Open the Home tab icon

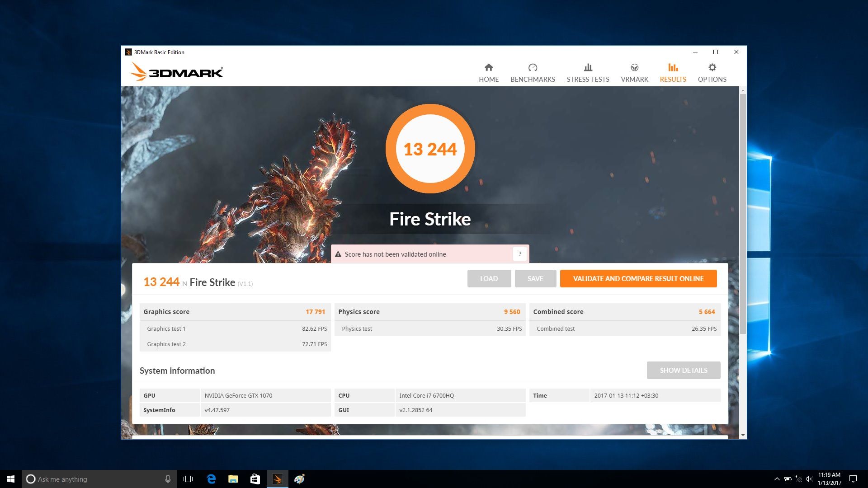(489, 67)
